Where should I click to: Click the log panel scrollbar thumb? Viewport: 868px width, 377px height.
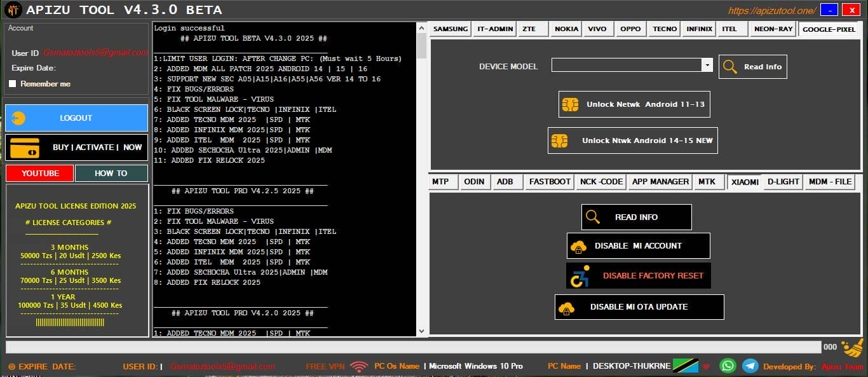coord(421,46)
